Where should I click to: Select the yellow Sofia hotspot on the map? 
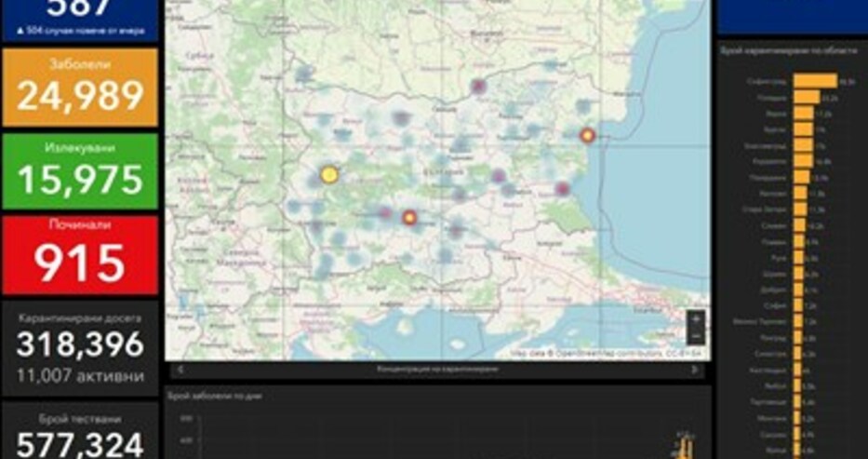(x=328, y=175)
